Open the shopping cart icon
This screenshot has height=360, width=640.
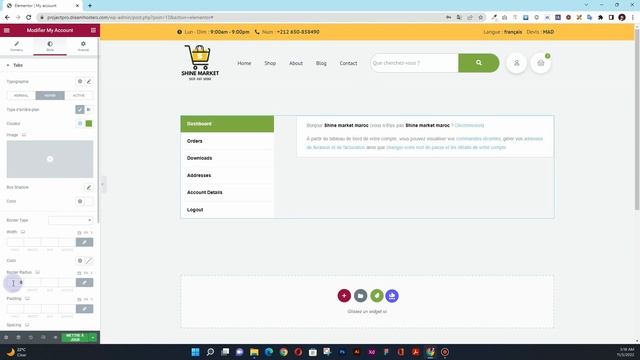pyautogui.click(x=541, y=63)
